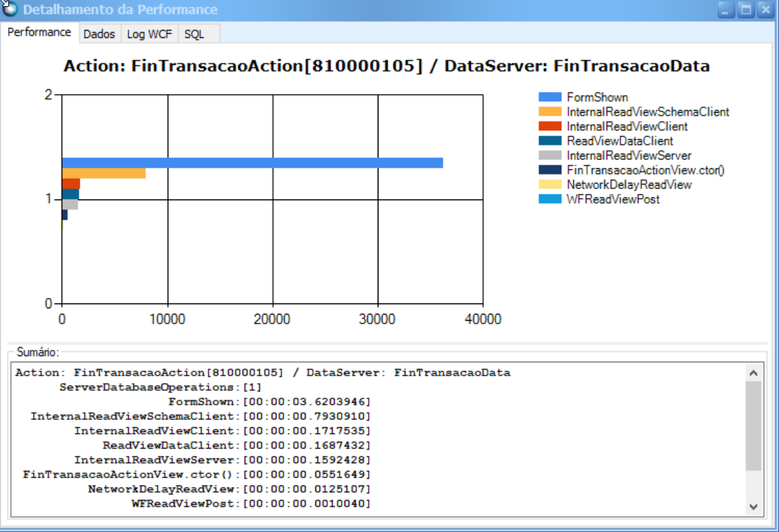Click the FinTransacaoActionView.ctor() legend swatch
The height and width of the screenshot is (532, 779).
coord(550,170)
